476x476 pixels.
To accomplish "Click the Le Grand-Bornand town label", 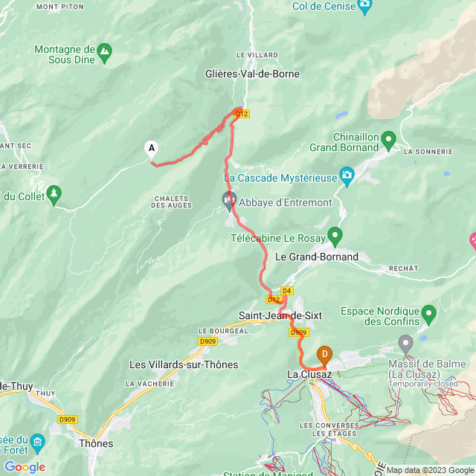I will pos(317,257).
